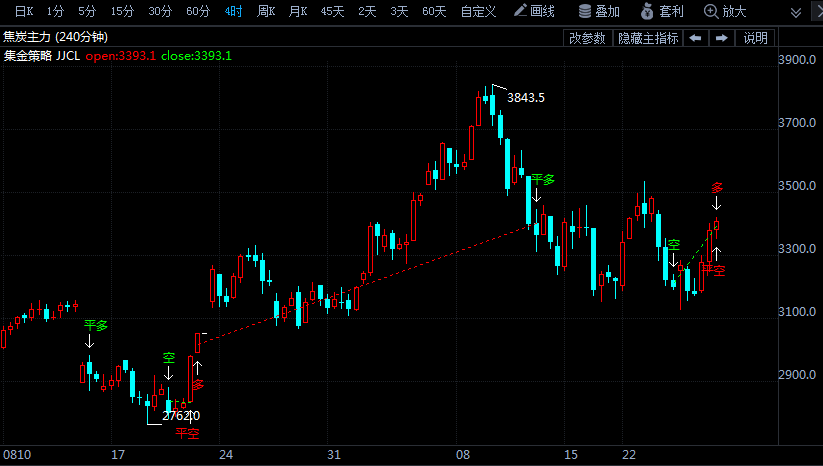Click the 3843.5 high price label
This screenshot has height=466, width=823.
coord(526,98)
